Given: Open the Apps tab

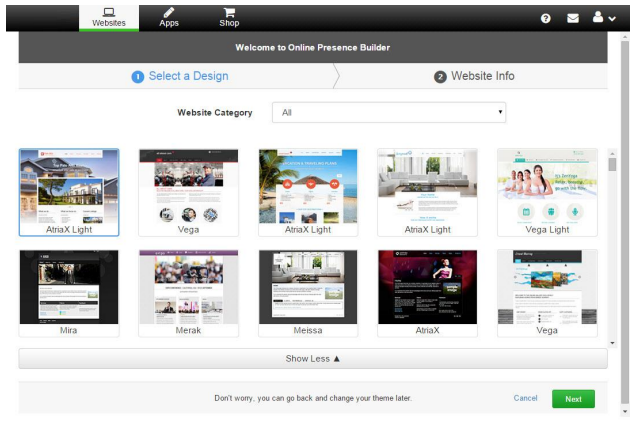Looking at the screenshot, I should (x=169, y=15).
